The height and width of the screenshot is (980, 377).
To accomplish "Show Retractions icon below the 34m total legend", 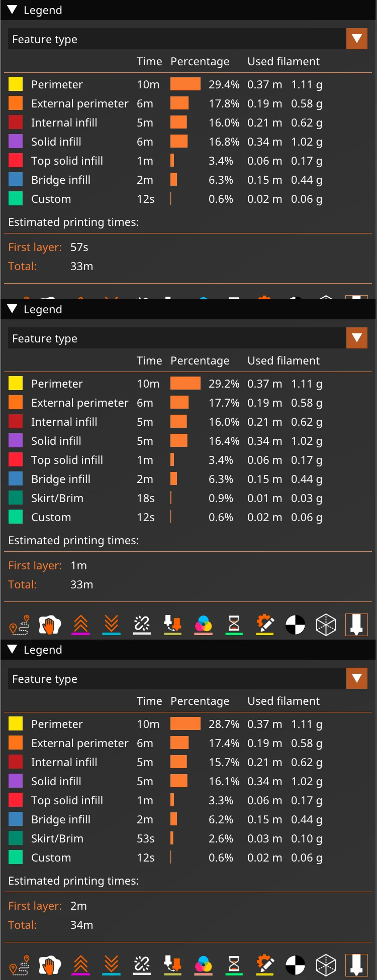I will 81,965.
